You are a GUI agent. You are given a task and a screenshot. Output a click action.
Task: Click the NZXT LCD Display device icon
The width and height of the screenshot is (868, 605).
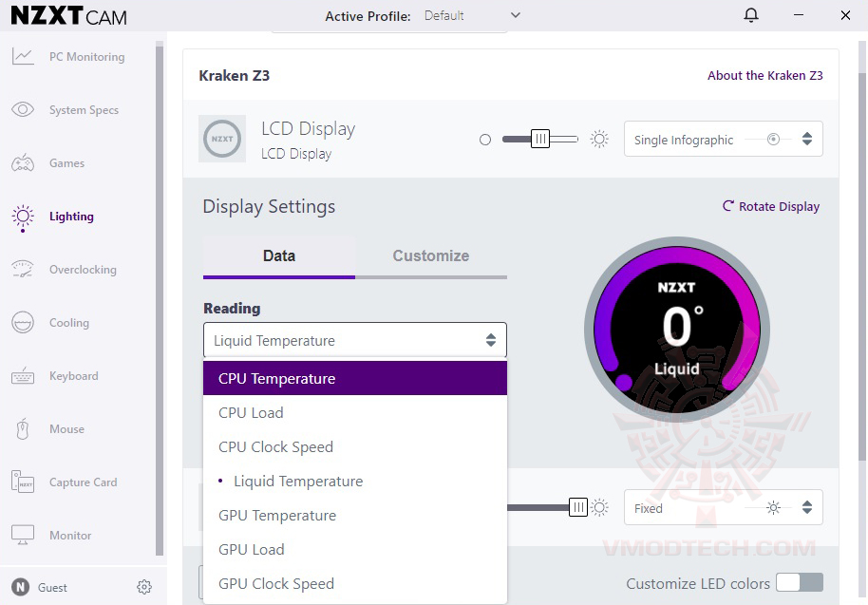222,139
